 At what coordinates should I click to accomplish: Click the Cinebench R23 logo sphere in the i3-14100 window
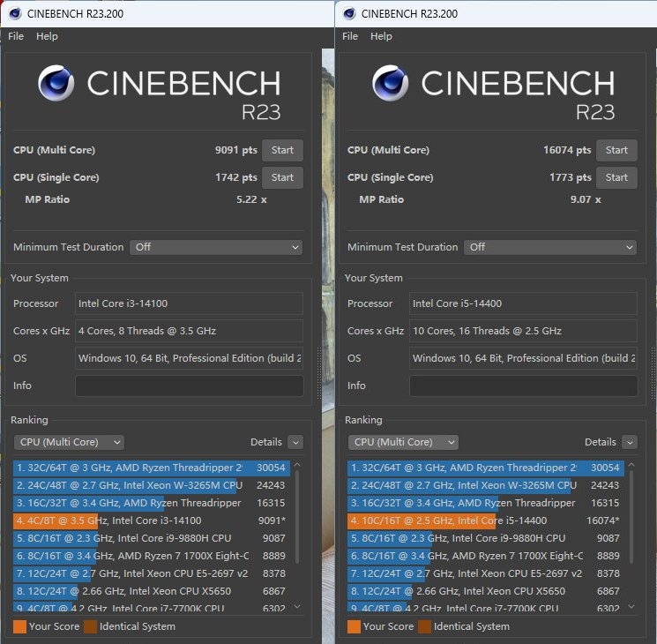coord(56,83)
